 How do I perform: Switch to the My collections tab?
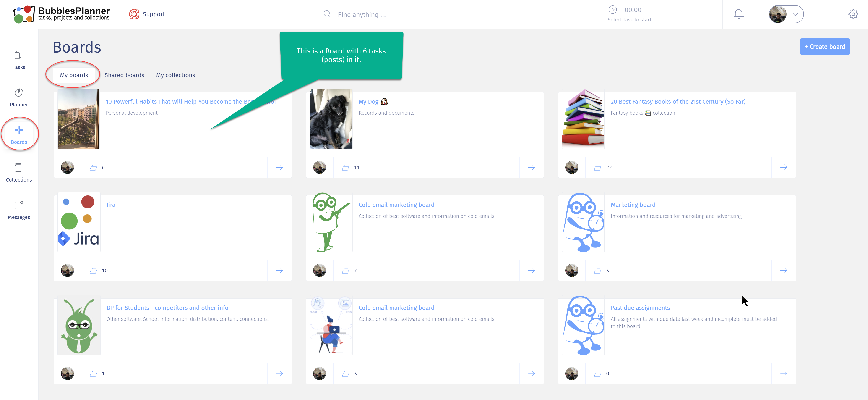(x=176, y=75)
